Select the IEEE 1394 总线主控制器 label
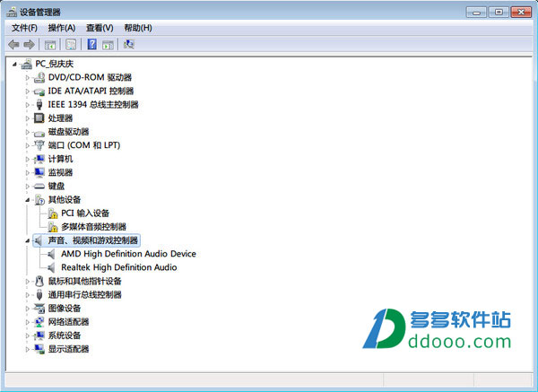The height and width of the screenshot is (392, 538). [93, 105]
